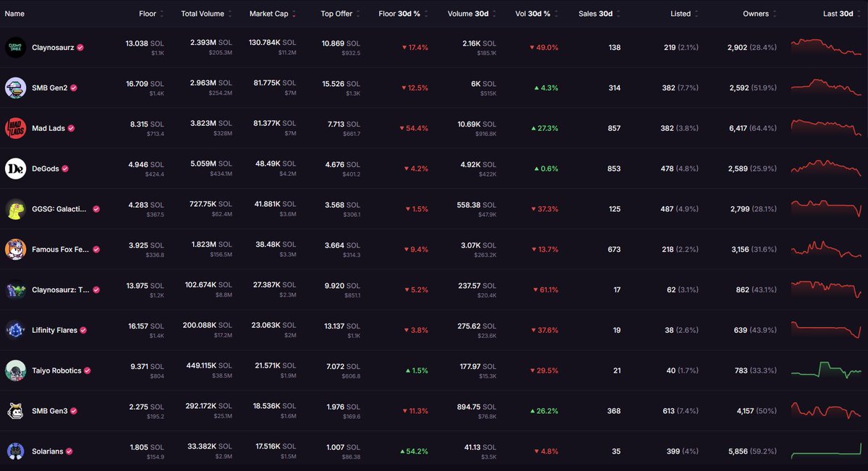The image size is (868, 471).
Task: Select Solarians floor change 54.2%
Action: [414, 451]
